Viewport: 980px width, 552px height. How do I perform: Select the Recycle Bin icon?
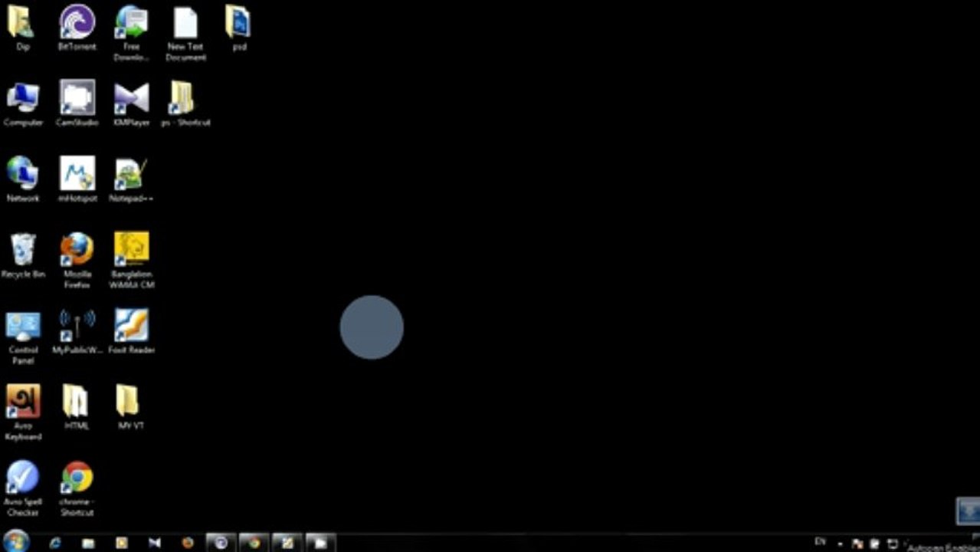(22, 256)
